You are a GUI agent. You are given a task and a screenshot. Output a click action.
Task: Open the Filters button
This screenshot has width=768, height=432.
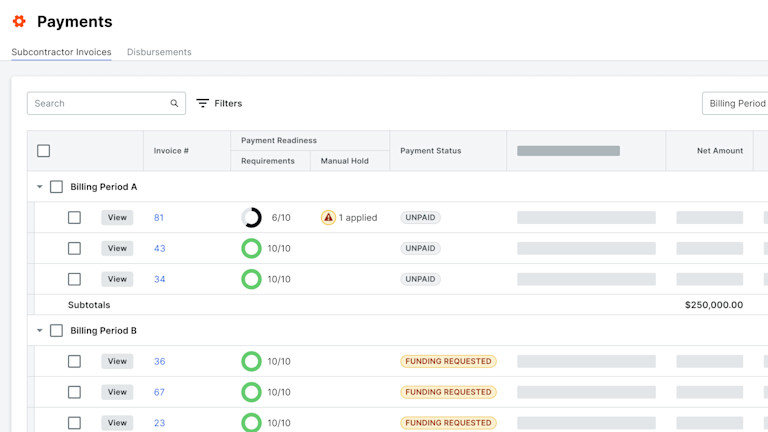pyautogui.click(x=219, y=103)
